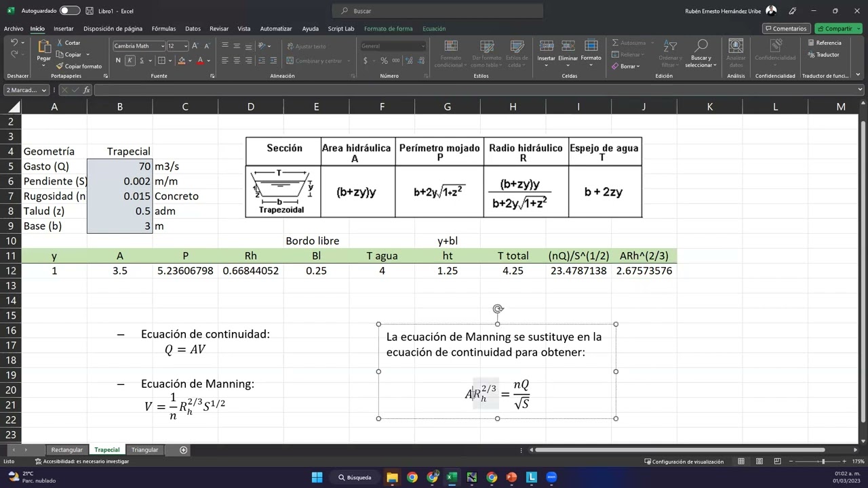
Task: Switch to the Fórmulas ribbon tab
Action: [x=163, y=28]
